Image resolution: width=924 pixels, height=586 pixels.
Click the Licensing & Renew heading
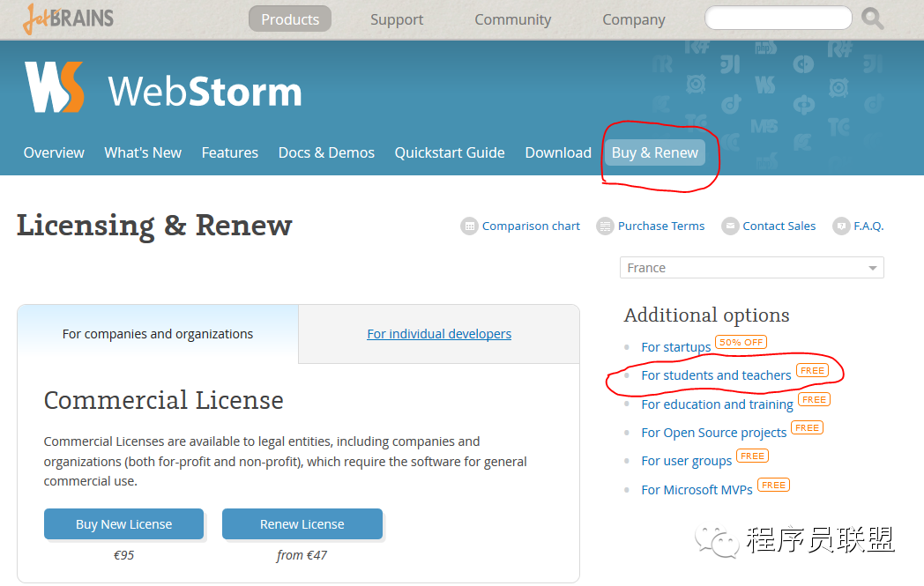coord(154,226)
